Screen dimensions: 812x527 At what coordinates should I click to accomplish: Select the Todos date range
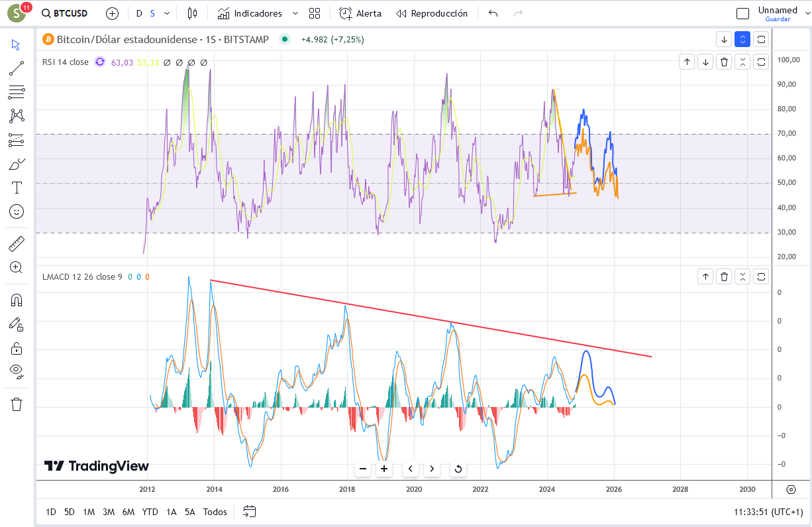[x=215, y=512]
